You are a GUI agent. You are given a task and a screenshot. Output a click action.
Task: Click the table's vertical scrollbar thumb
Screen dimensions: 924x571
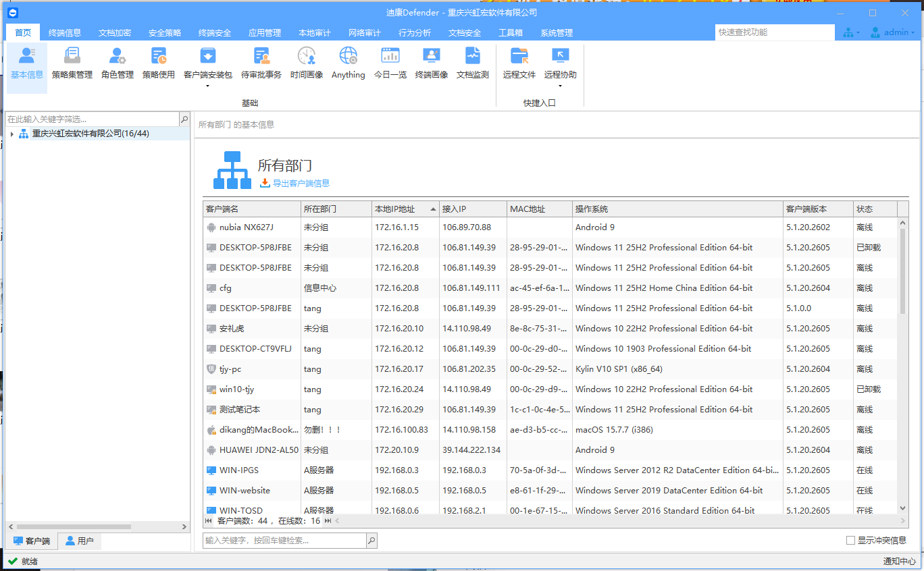pos(903,271)
